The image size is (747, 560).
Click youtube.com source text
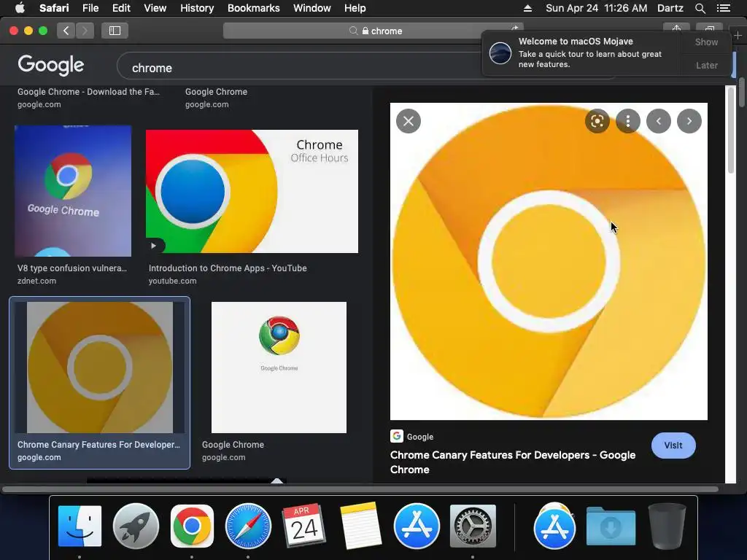[x=172, y=281]
